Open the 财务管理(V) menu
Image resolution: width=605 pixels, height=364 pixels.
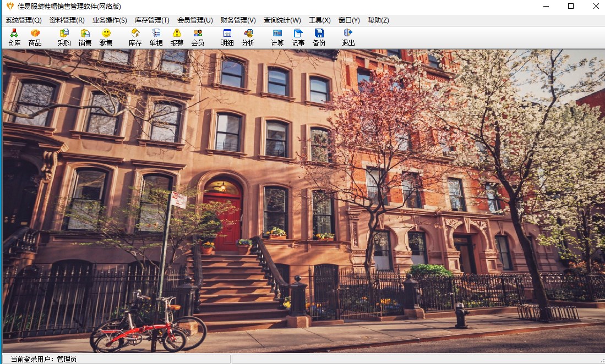tap(238, 20)
